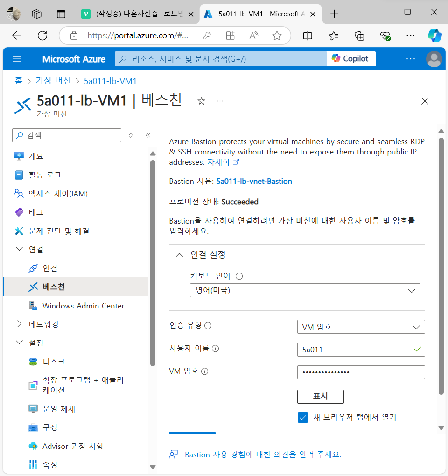
Task: Open the saved passwords key icon
Action: pyautogui.click(x=207, y=35)
